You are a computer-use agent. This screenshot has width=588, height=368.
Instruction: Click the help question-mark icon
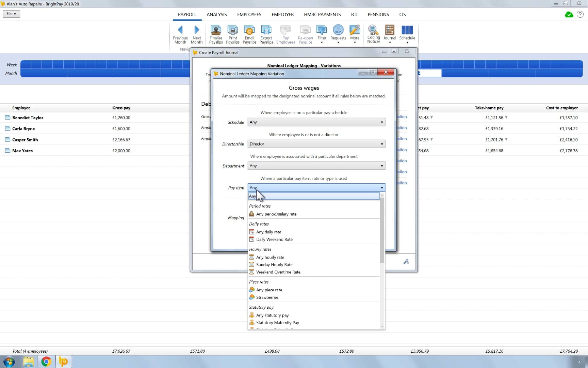click(580, 14)
